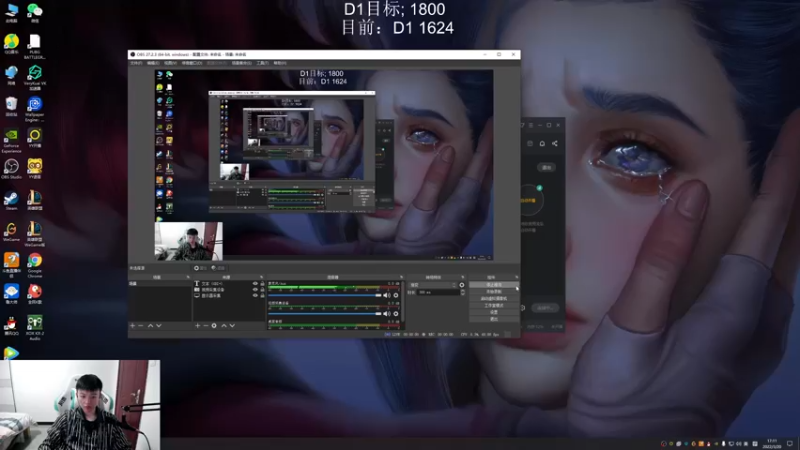800x450 pixels.
Task: Open the scene transition type dropdown
Action: click(x=432, y=285)
